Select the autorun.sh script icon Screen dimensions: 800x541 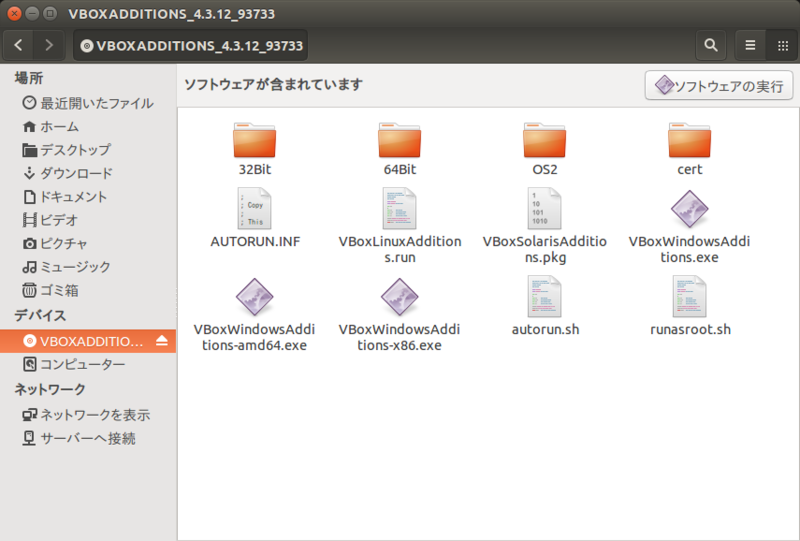point(544,297)
